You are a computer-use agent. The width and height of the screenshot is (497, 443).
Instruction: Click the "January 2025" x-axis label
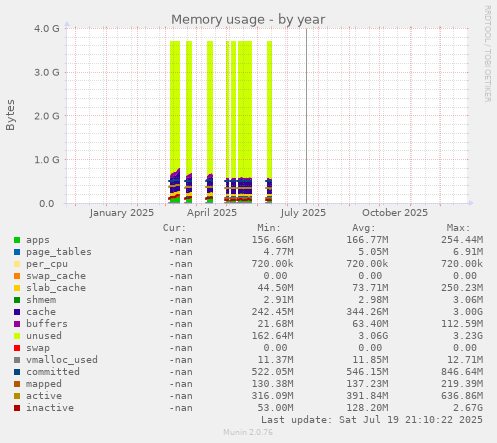click(x=122, y=213)
